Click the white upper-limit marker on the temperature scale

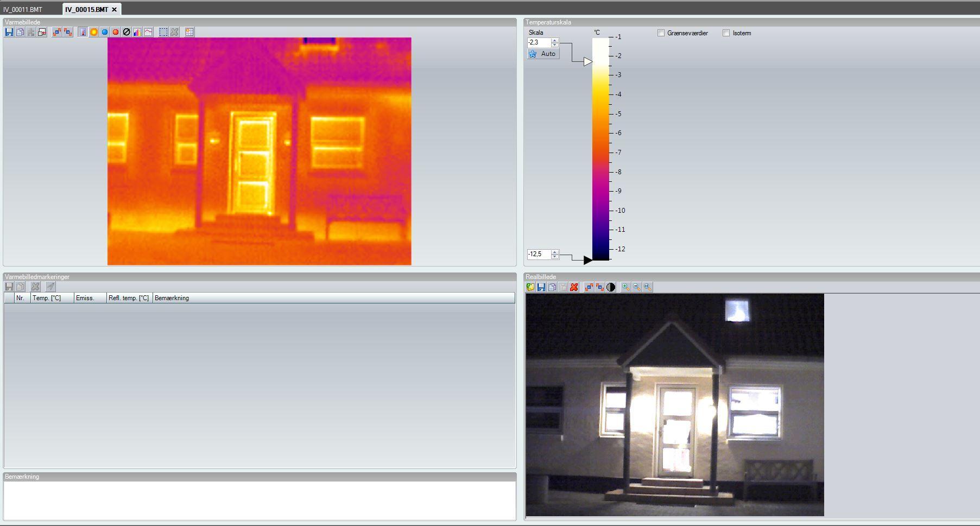pos(587,62)
